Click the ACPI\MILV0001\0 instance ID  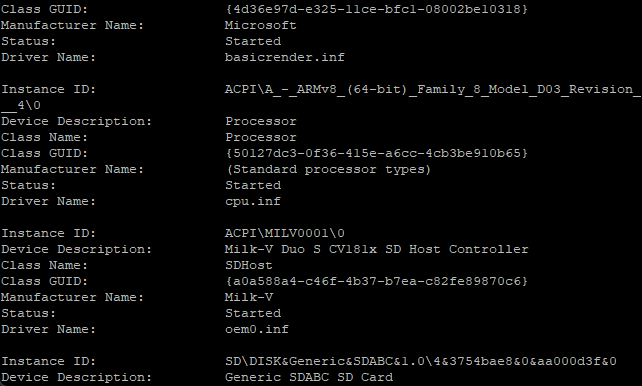click(x=285, y=233)
